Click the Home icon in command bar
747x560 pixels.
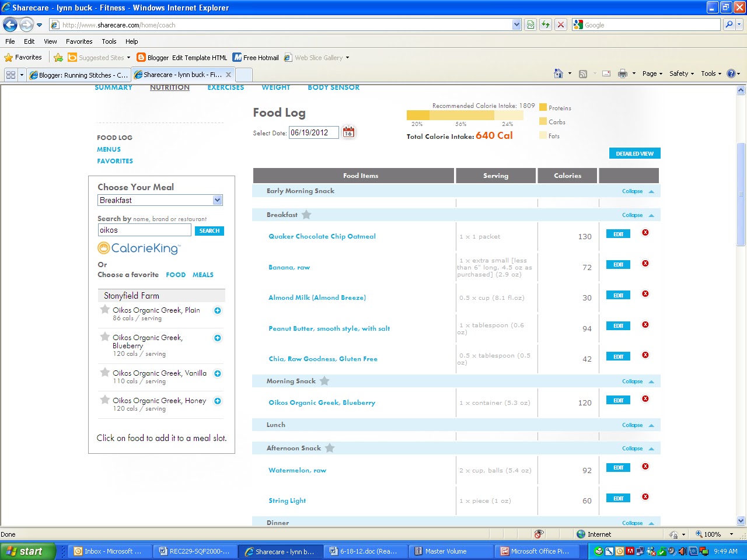pyautogui.click(x=558, y=73)
